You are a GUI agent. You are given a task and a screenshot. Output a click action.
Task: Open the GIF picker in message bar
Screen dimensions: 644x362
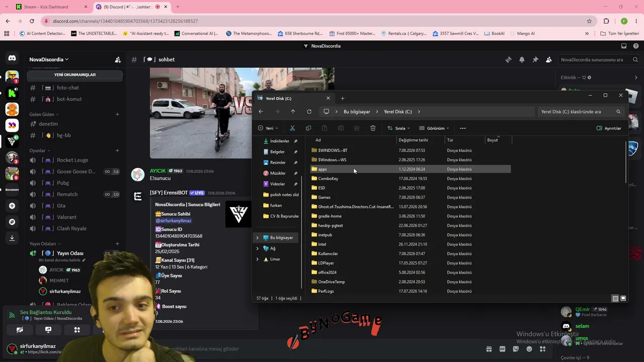(502, 349)
